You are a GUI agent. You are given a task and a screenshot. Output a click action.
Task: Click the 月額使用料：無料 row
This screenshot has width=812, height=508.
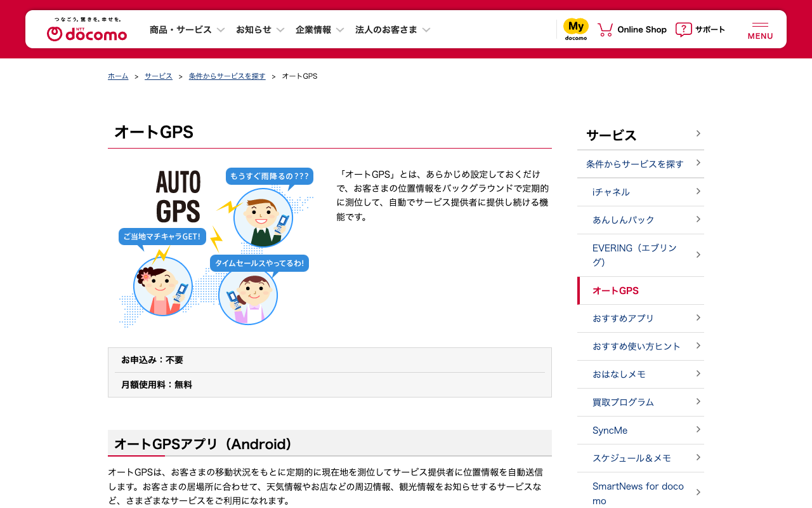click(330, 385)
